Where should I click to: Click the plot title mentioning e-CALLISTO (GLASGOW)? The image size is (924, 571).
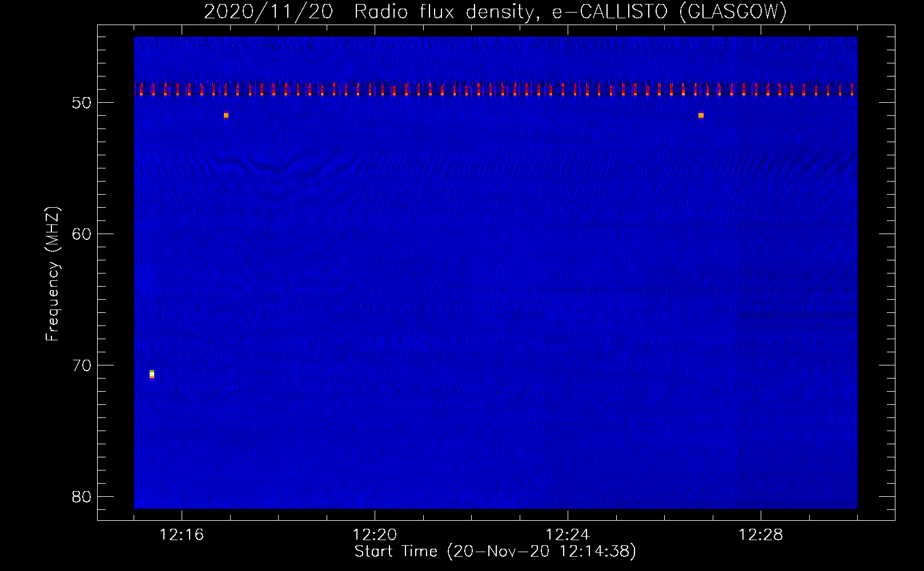pyautogui.click(x=495, y=11)
